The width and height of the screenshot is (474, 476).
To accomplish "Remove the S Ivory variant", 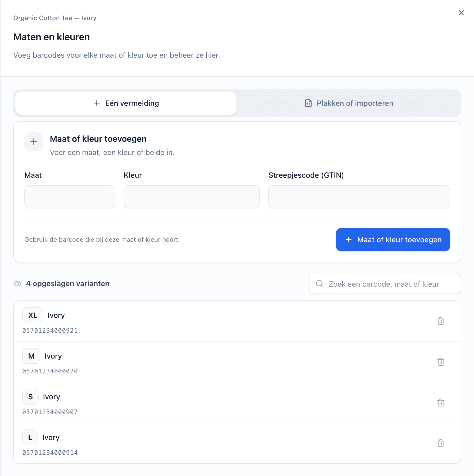I will point(440,402).
